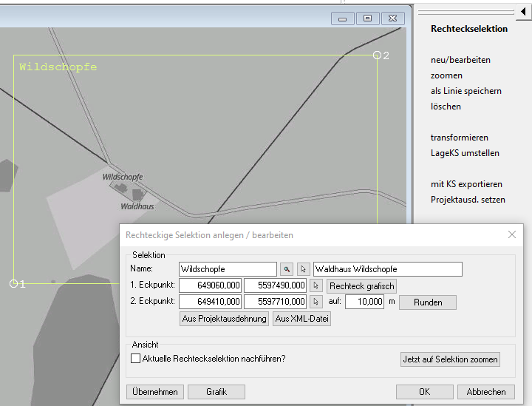Image resolution: width=532 pixels, height=406 pixels.
Task: Cancel the dialog with Abbrechen
Action: [486, 392]
